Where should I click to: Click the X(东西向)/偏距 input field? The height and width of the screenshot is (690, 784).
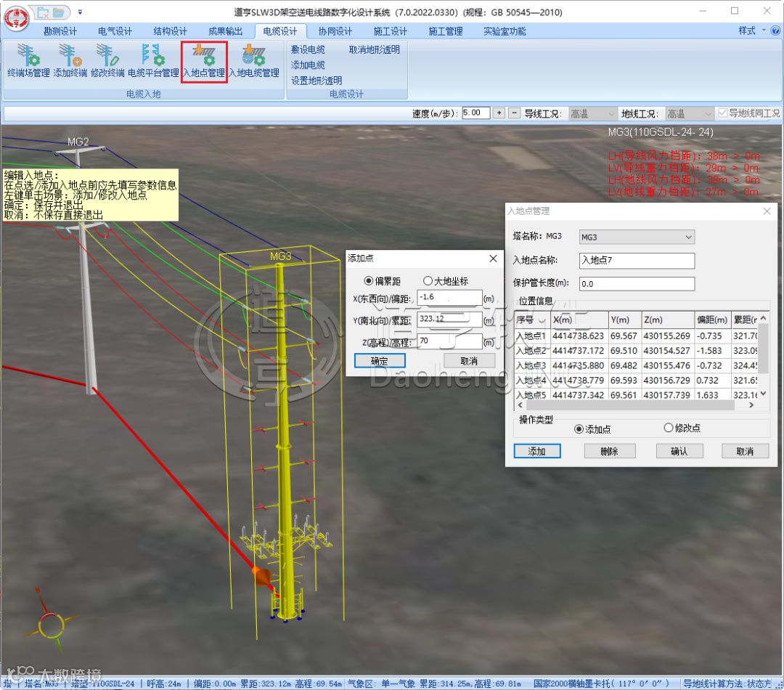(x=449, y=298)
